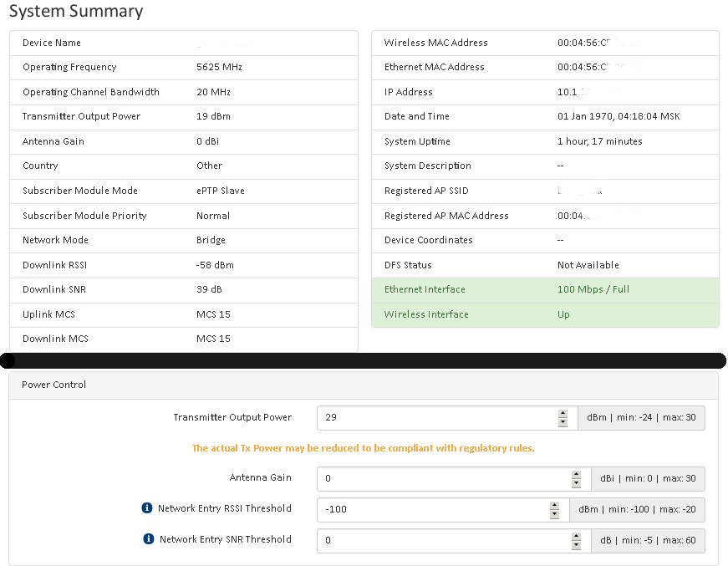This screenshot has height=566, width=728.
Task: Select the Network Entry RSSI Threshold field
Action: 430,510
